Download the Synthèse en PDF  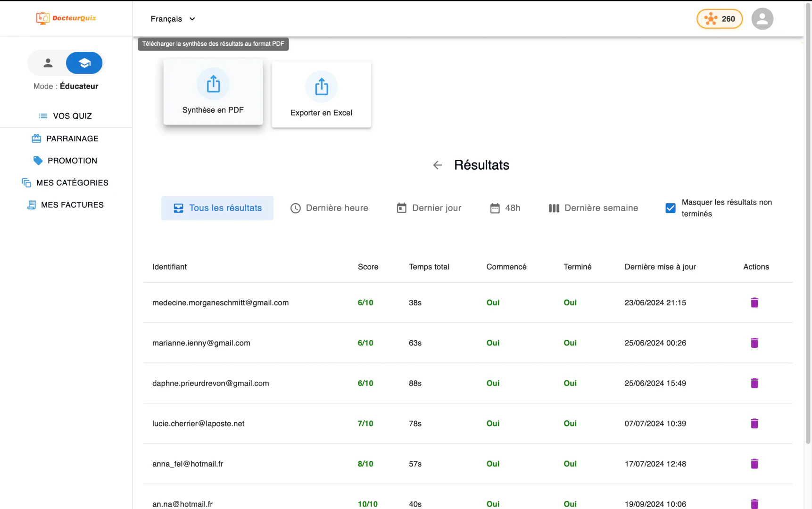[213, 91]
